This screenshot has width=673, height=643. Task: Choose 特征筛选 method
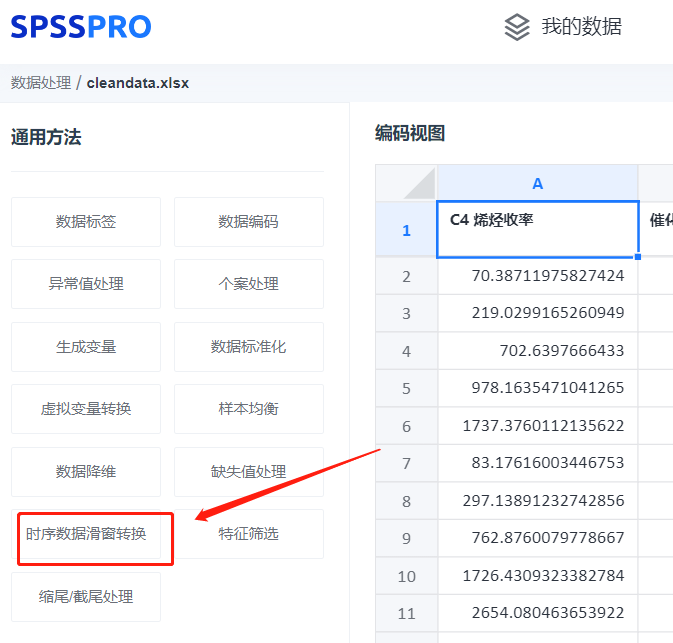tap(248, 534)
